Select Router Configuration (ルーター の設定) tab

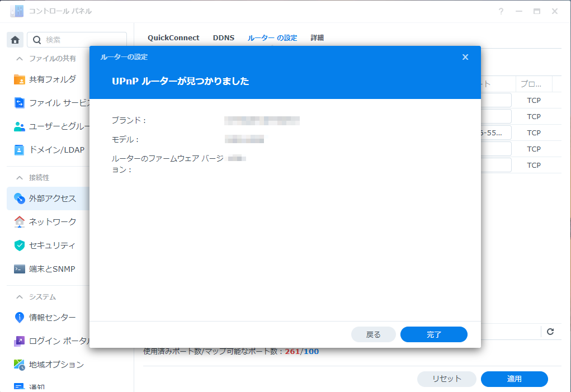[272, 38]
